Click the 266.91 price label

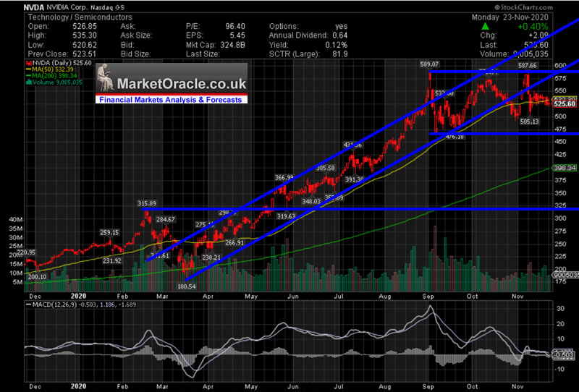(x=234, y=243)
